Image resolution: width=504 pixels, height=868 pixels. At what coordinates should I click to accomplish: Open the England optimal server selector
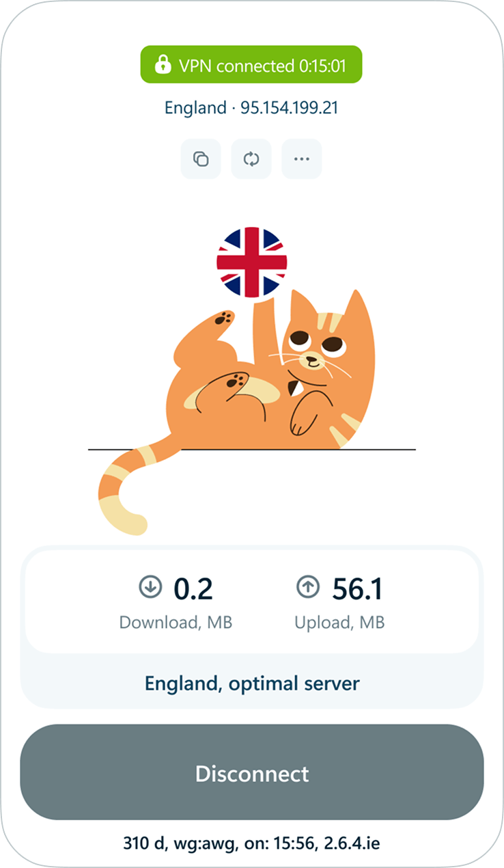pos(251,683)
